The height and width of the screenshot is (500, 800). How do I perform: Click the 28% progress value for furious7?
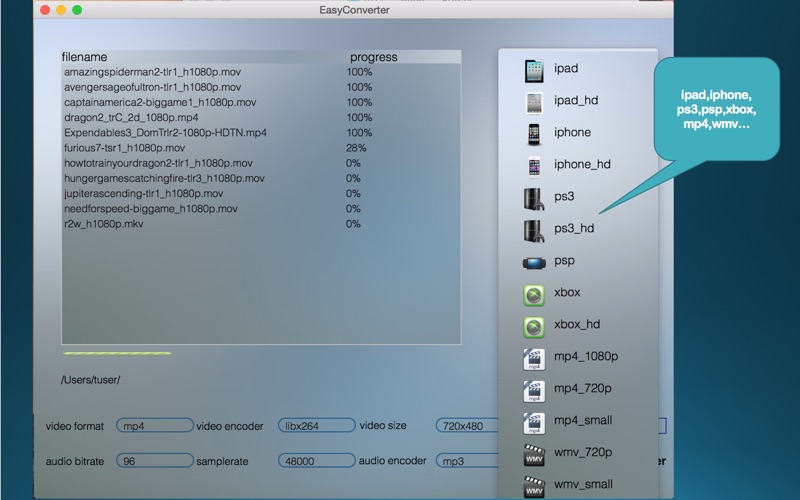pyautogui.click(x=356, y=148)
